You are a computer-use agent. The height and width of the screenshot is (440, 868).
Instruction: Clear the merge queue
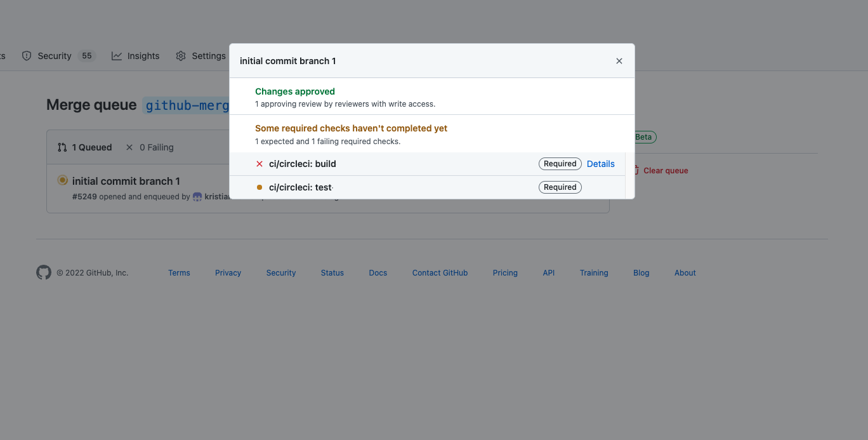click(x=665, y=170)
